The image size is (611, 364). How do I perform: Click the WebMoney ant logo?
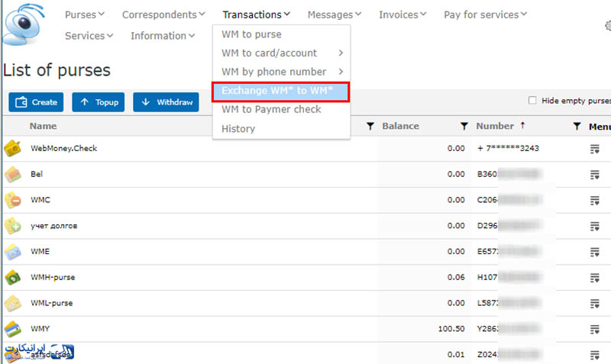(x=23, y=24)
